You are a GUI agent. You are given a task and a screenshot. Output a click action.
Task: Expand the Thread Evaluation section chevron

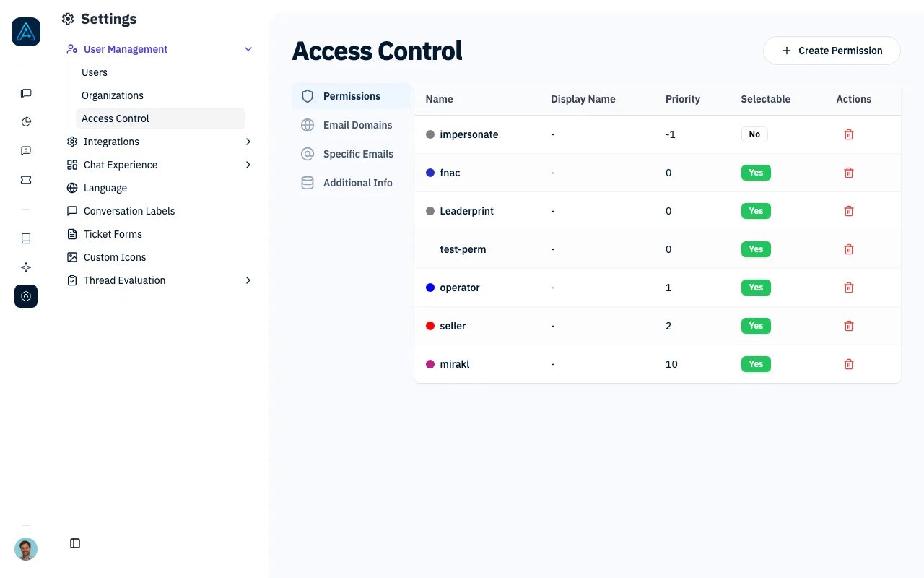[248, 280]
